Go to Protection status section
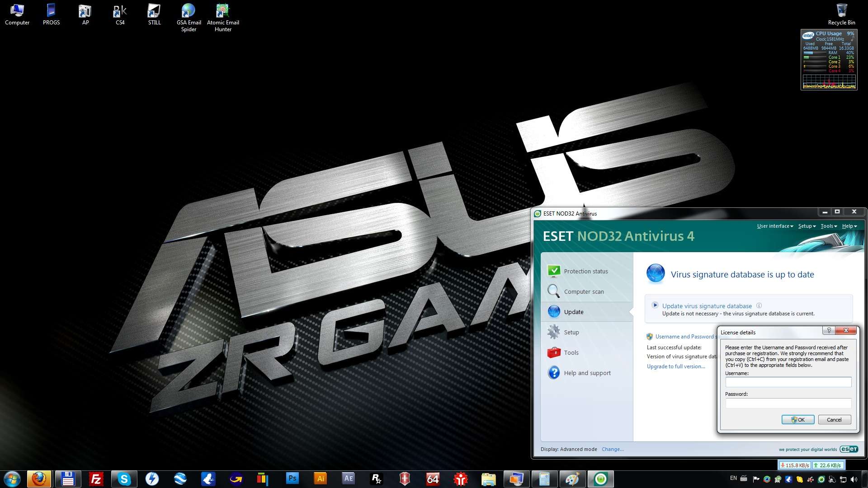 pyautogui.click(x=586, y=271)
